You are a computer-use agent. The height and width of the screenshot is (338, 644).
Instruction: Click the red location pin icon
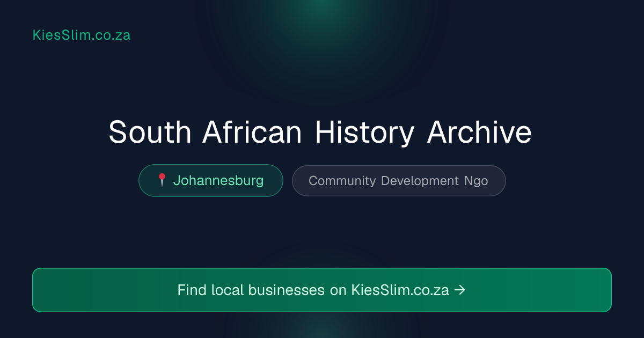[162, 180]
